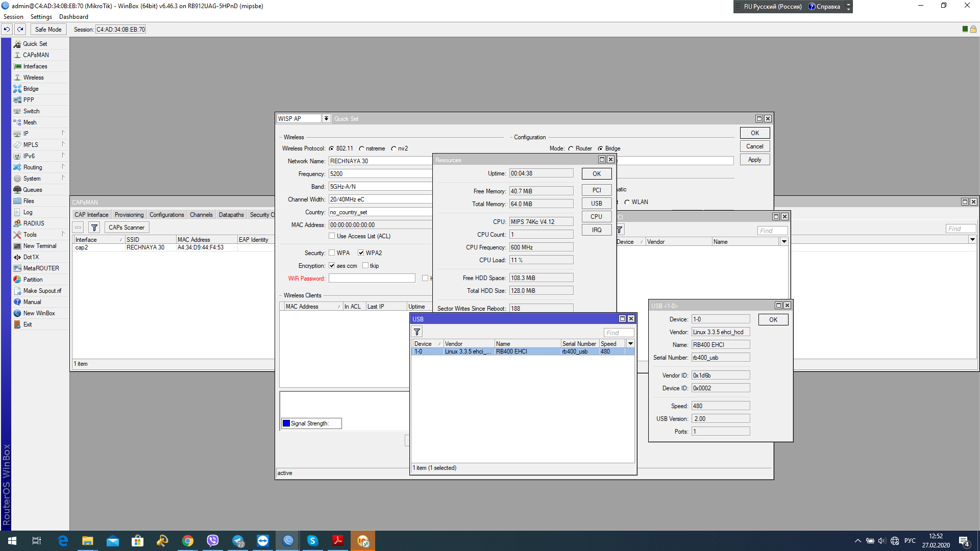Click filter icon in CAPsMAN window
The width and height of the screenshot is (980, 551).
tap(94, 228)
